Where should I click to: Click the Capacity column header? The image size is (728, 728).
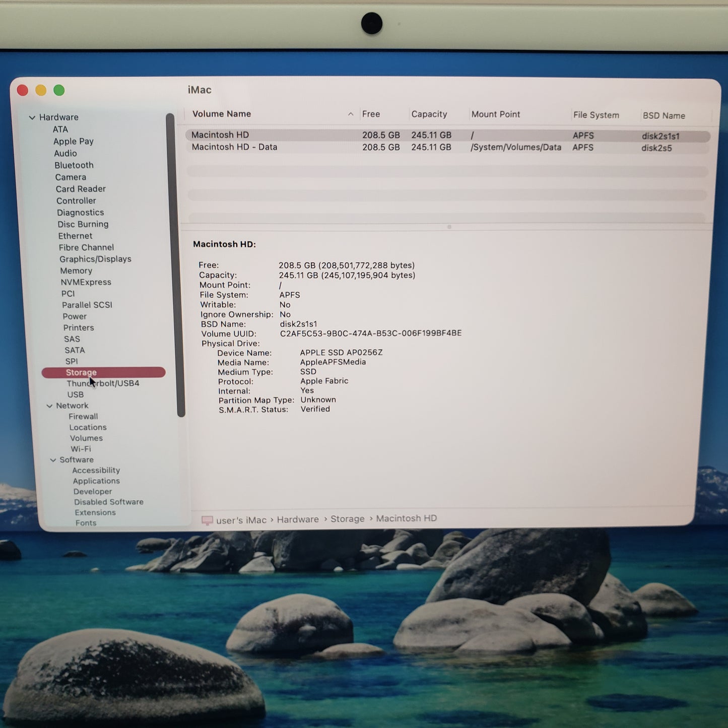(429, 114)
